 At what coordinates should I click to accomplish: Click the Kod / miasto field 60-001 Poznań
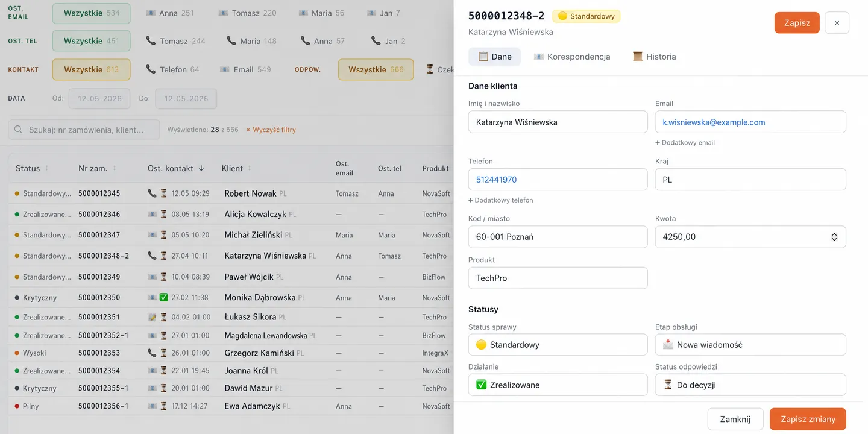(558, 237)
